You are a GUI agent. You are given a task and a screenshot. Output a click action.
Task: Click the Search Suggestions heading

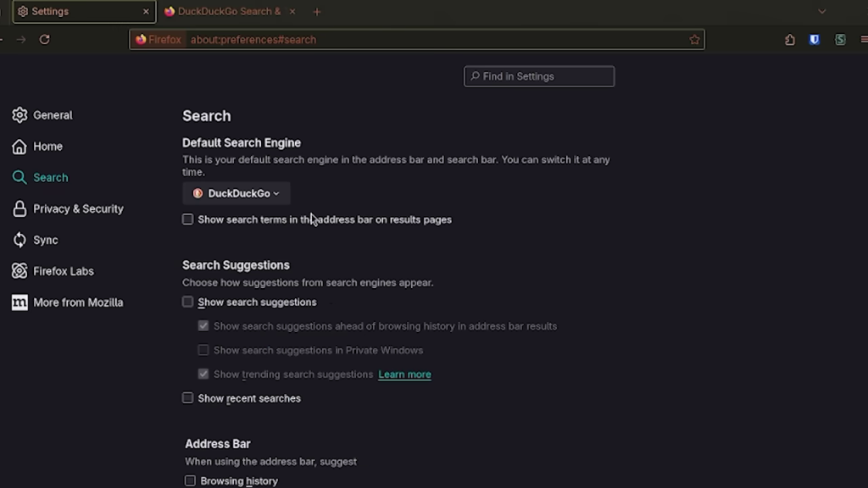[x=236, y=265]
